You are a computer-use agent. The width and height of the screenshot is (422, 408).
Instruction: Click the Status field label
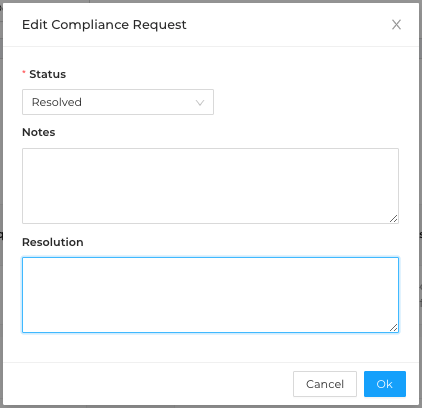point(48,74)
